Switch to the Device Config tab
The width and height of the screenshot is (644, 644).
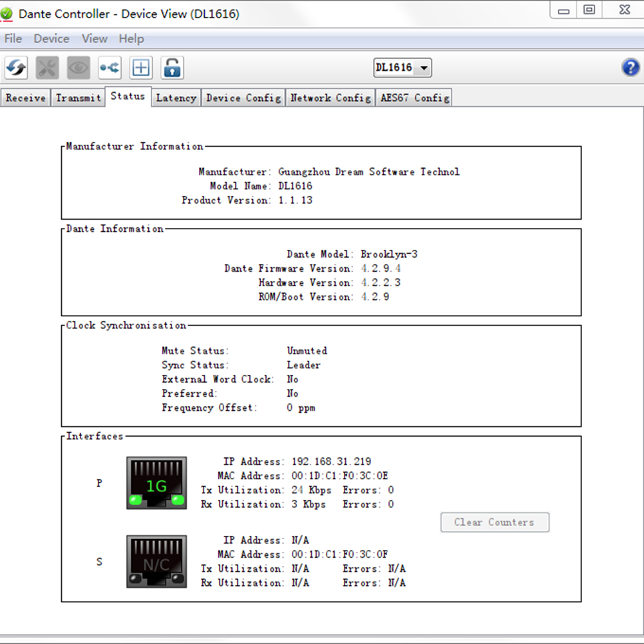click(x=243, y=98)
